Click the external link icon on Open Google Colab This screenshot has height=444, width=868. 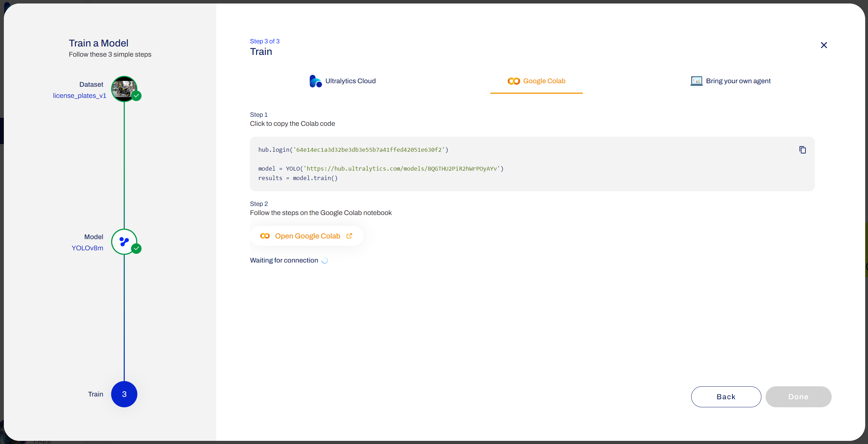(349, 236)
